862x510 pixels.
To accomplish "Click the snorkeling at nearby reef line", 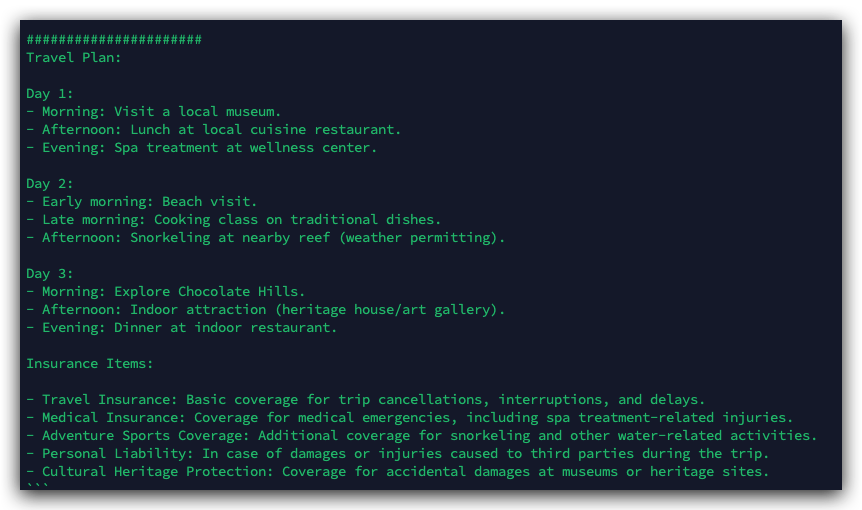I will click(x=266, y=238).
